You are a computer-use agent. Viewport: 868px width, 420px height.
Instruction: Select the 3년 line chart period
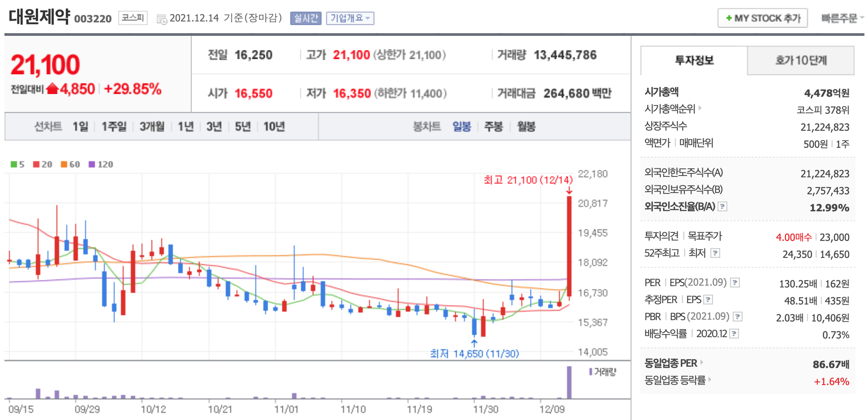coord(214,127)
